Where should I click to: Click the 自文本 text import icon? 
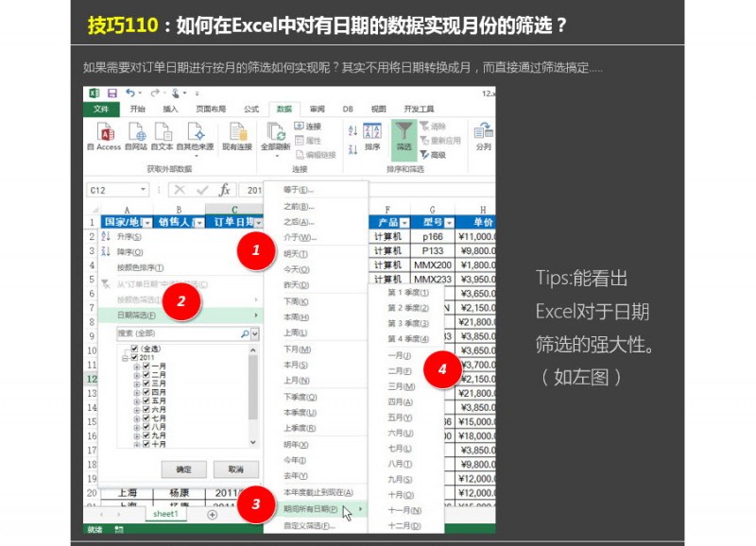coord(163,132)
